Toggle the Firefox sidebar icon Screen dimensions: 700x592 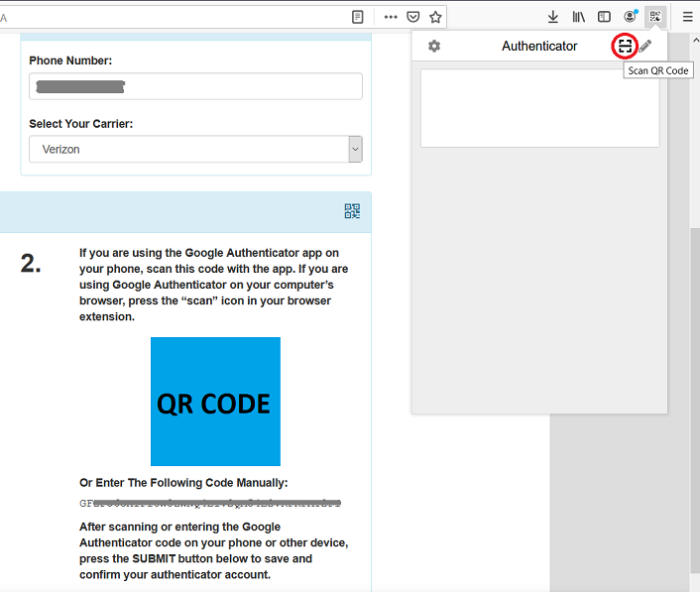[604, 17]
